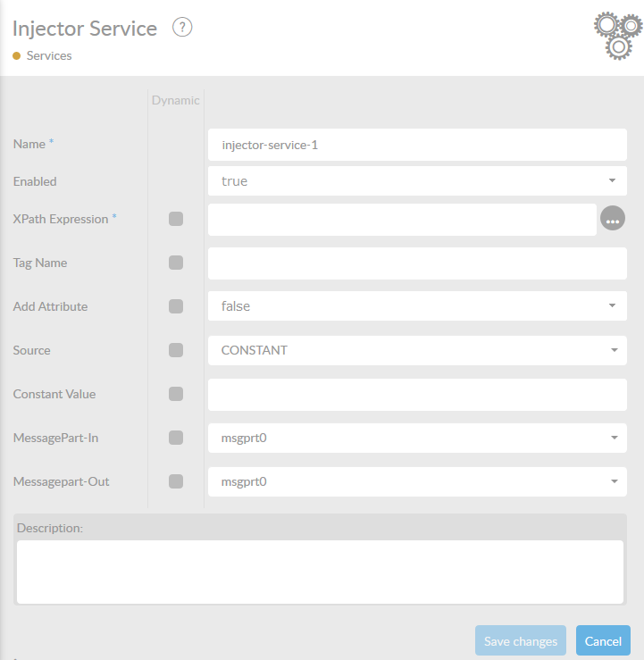Expand the Add Attribute false dropdown
The width and height of the screenshot is (644, 660).
417,306
